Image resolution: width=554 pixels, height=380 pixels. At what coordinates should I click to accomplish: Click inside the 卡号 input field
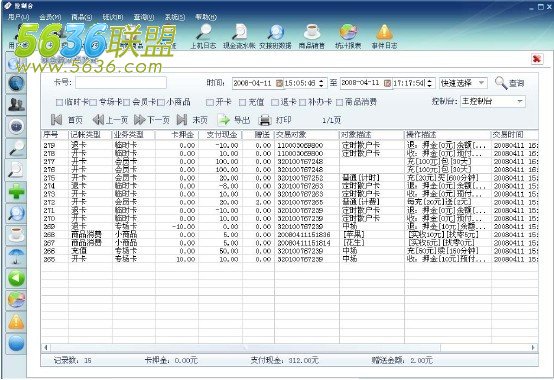pos(121,83)
